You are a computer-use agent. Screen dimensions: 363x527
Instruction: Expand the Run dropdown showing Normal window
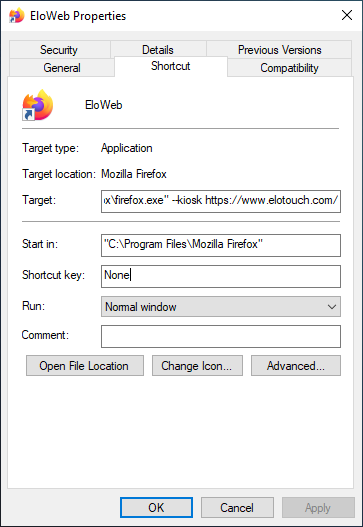click(x=221, y=307)
